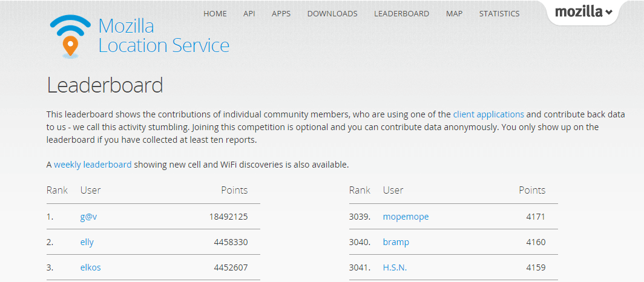Click the right table User column header
This screenshot has height=282, width=644.
tap(393, 190)
